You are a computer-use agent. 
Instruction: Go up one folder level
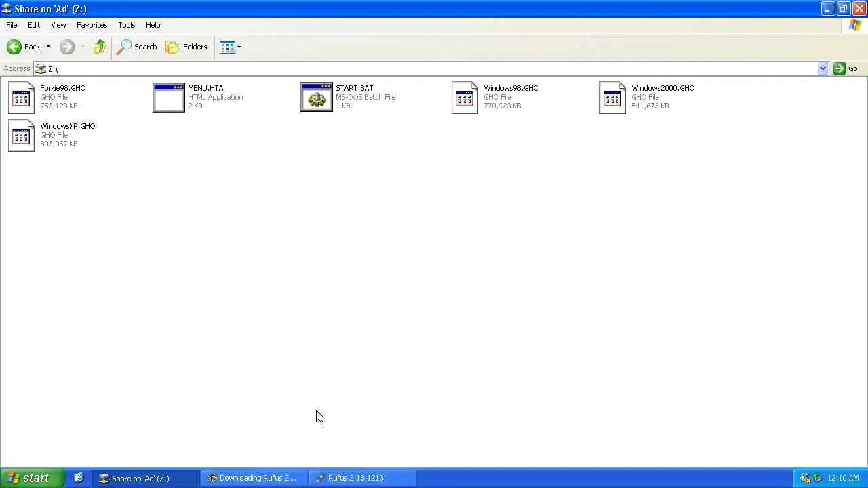100,47
